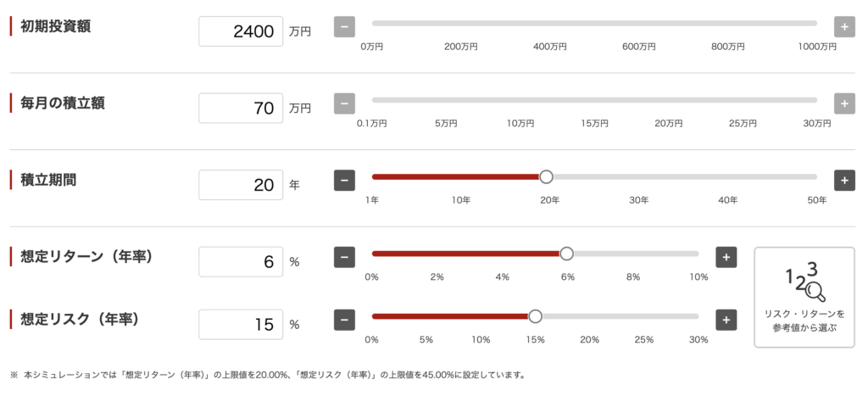Click the 積立期間 slider handle
Screen dimensions: 868x396
click(546, 177)
